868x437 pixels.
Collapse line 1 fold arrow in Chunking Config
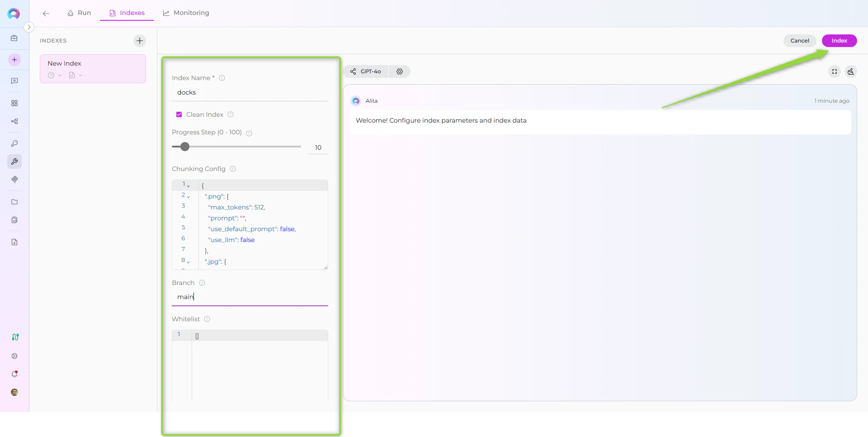pos(189,186)
